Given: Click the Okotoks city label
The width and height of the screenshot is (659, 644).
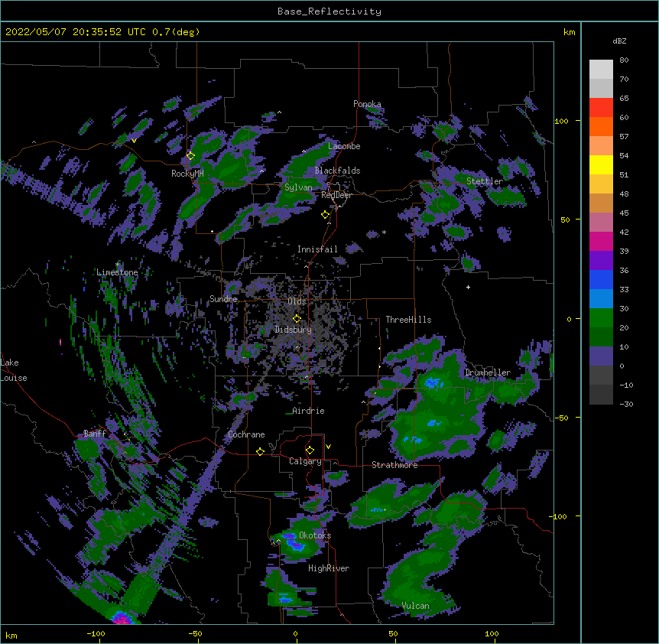Looking at the screenshot, I should coord(315,535).
